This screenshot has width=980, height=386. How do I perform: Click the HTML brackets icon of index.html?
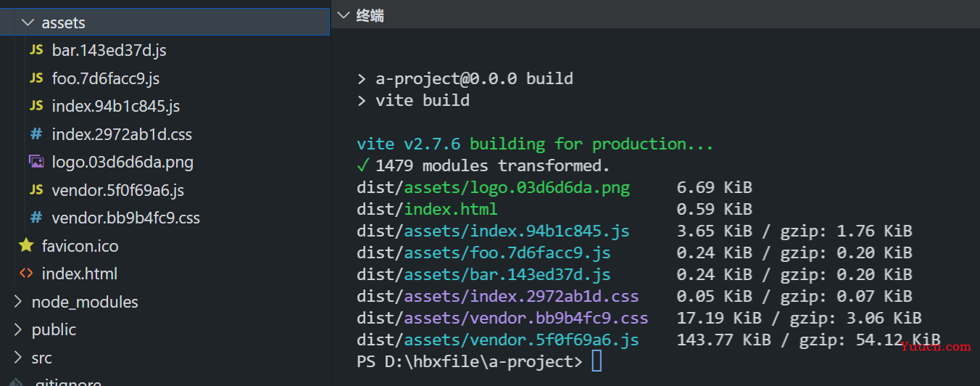(26, 274)
